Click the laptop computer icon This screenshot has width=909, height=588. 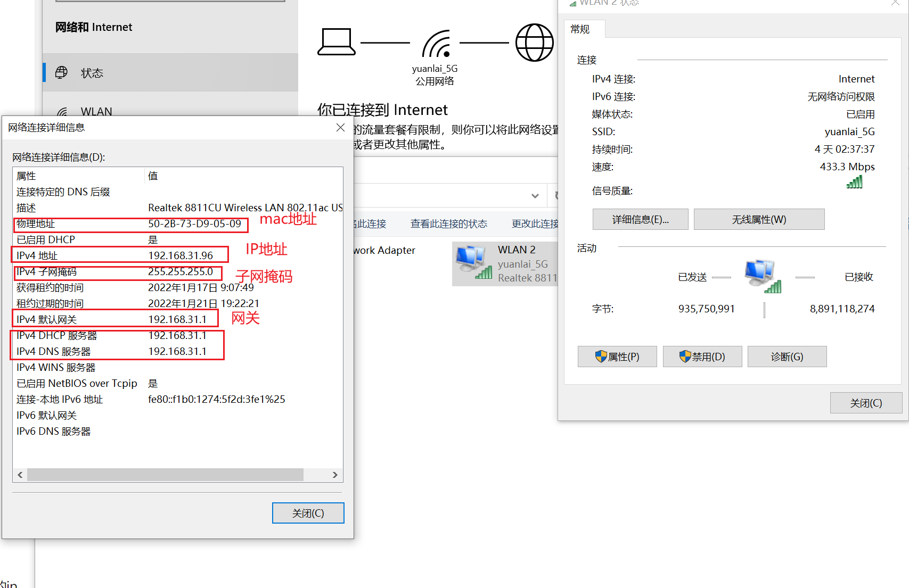(337, 42)
